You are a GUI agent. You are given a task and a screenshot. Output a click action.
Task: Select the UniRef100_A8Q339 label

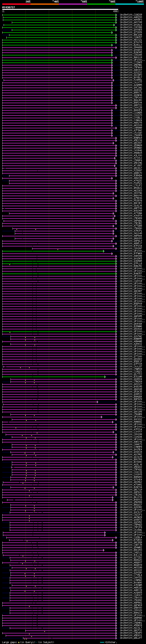(x=131, y=178)
